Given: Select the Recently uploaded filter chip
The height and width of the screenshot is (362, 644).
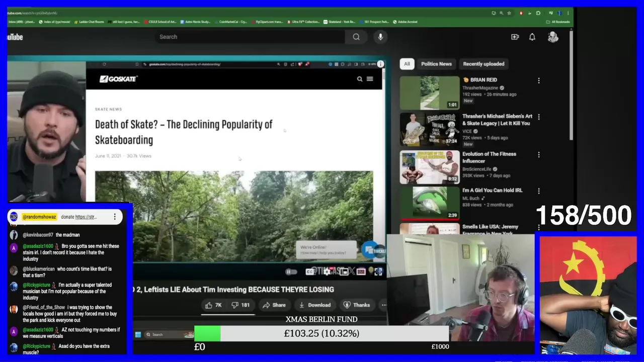Looking at the screenshot, I should click(484, 64).
